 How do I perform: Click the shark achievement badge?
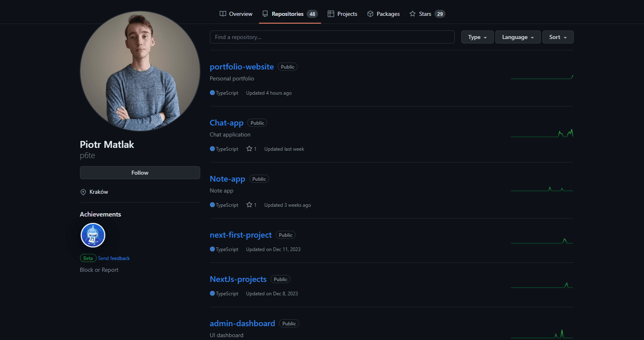pyautogui.click(x=93, y=235)
